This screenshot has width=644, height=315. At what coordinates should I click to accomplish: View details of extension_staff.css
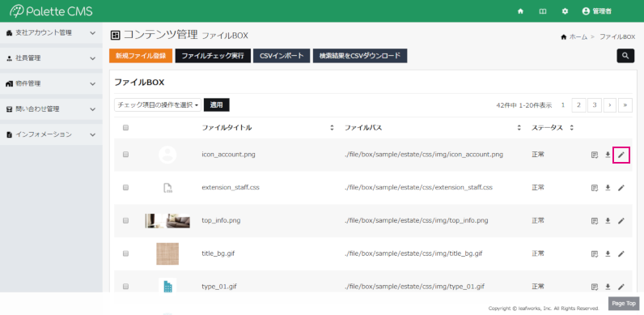pyautogui.click(x=595, y=188)
